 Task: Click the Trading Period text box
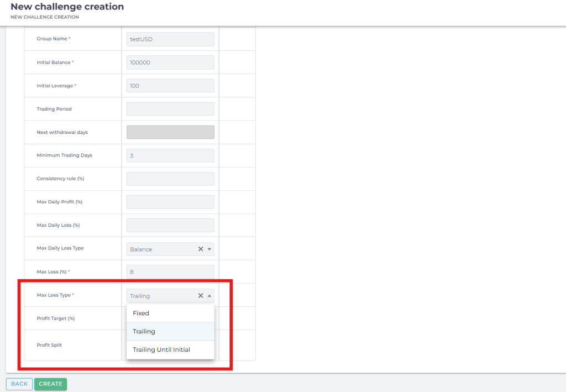(x=170, y=109)
